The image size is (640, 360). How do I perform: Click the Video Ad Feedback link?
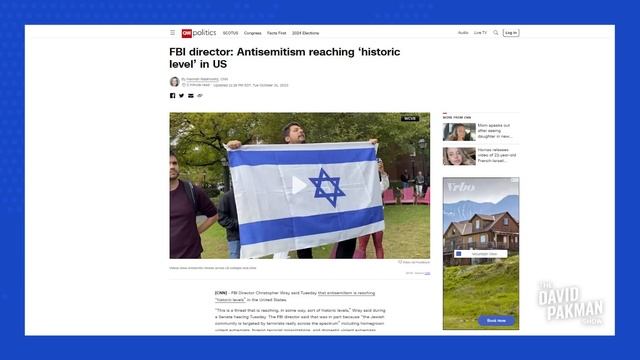pos(414,262)
